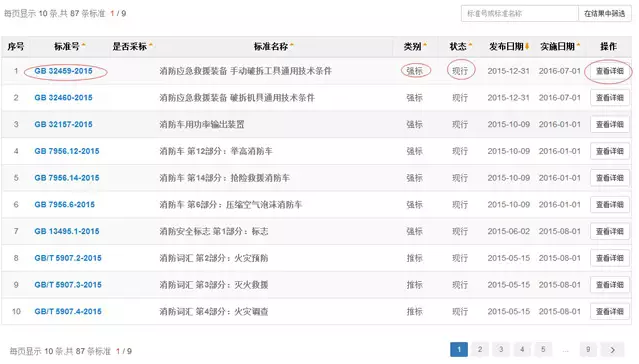Open link GB/T 5907.2-2015
639x364 pixels.
click(68, 258)
